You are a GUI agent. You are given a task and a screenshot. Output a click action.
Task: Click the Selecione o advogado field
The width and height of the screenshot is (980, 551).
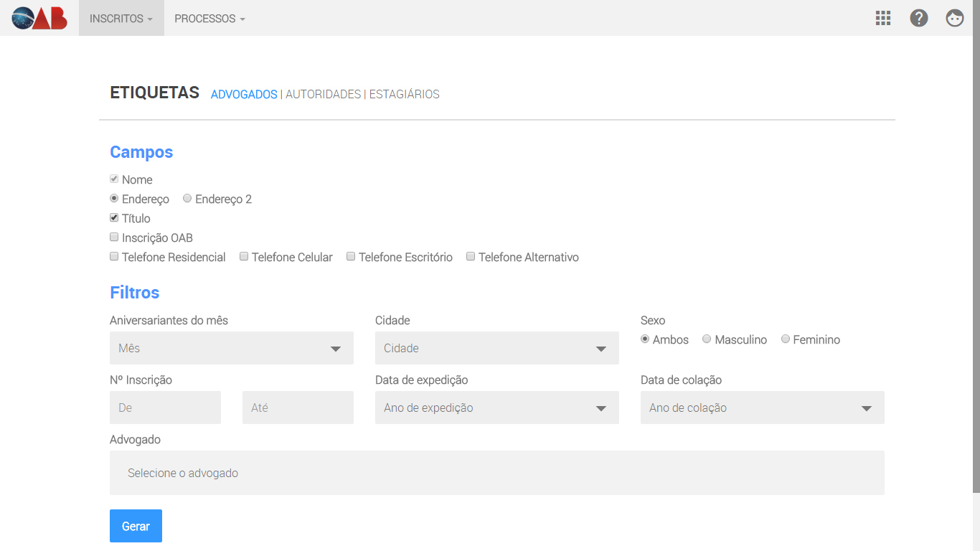tap(496, 473)
